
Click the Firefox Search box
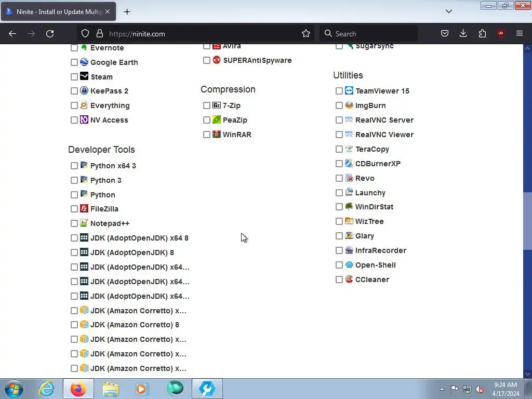point(368,34)
